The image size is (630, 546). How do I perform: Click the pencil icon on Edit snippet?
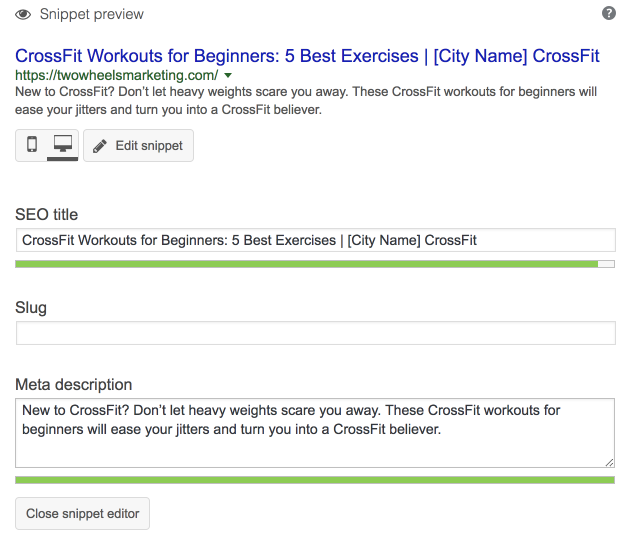(x=100, y=146)
